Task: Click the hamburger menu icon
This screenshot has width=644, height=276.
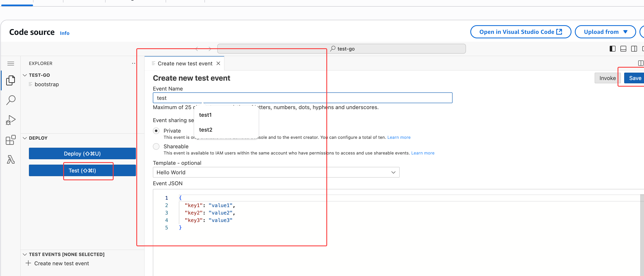Action: pos(11,64)
